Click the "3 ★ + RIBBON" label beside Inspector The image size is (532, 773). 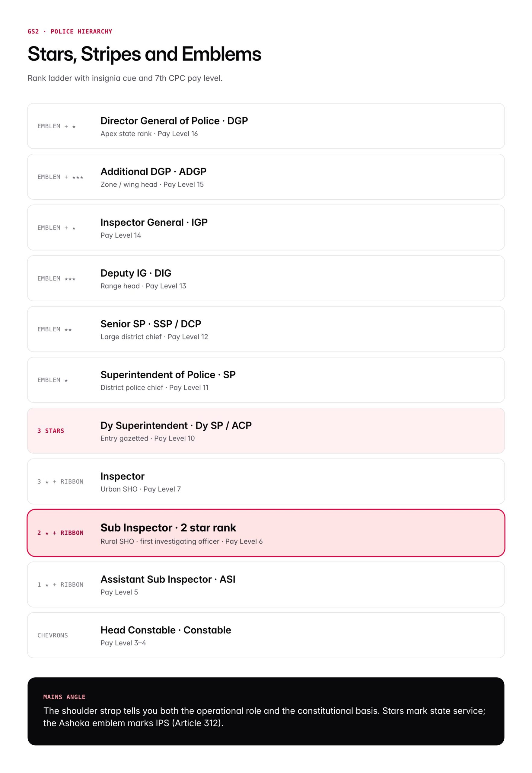[60, 482]
